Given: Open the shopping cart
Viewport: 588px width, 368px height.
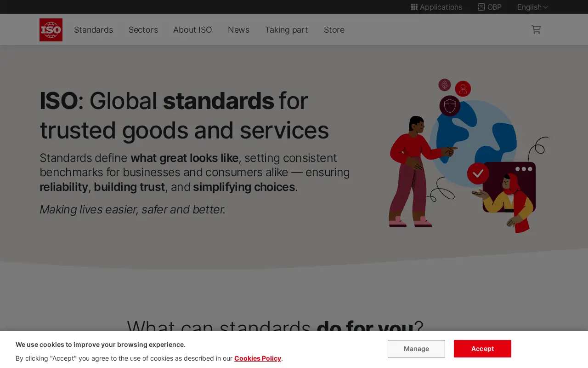Looking at the screenshot, I should point(536,29).
